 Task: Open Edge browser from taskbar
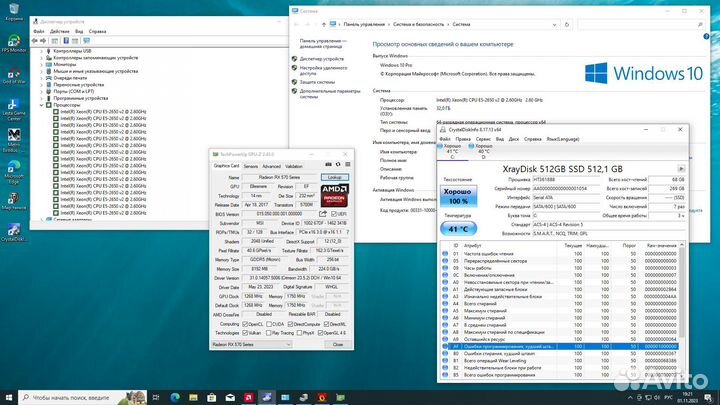(x=175, y=397)
